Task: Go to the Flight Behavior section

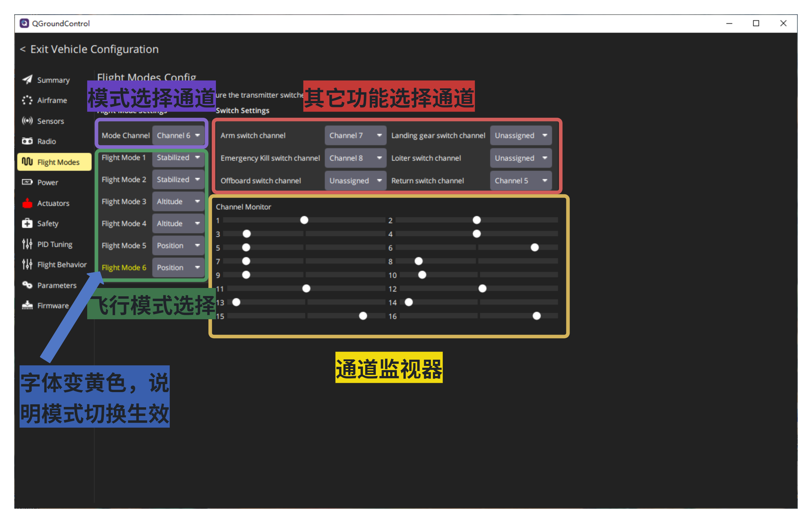Action: 54,264
